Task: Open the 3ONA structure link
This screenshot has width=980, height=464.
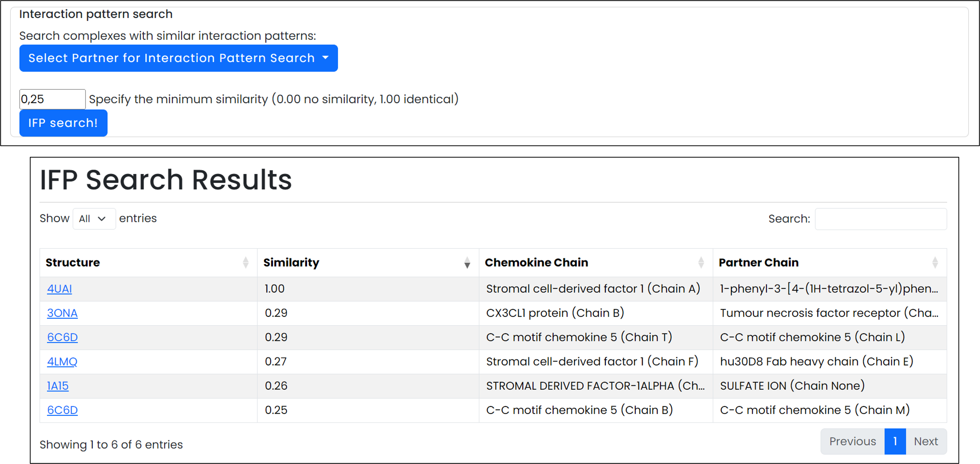Action: (62, 313)
